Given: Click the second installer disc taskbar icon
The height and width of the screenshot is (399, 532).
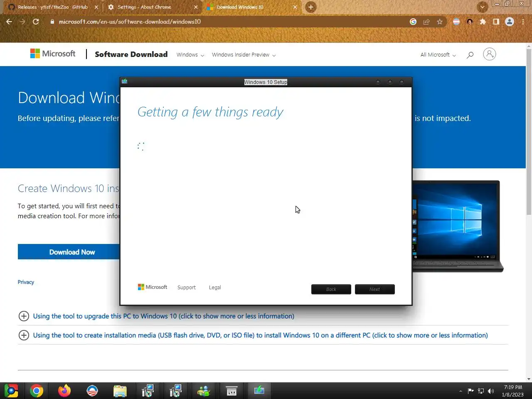Looking at the screenshot, I should (x=176, y=391).
